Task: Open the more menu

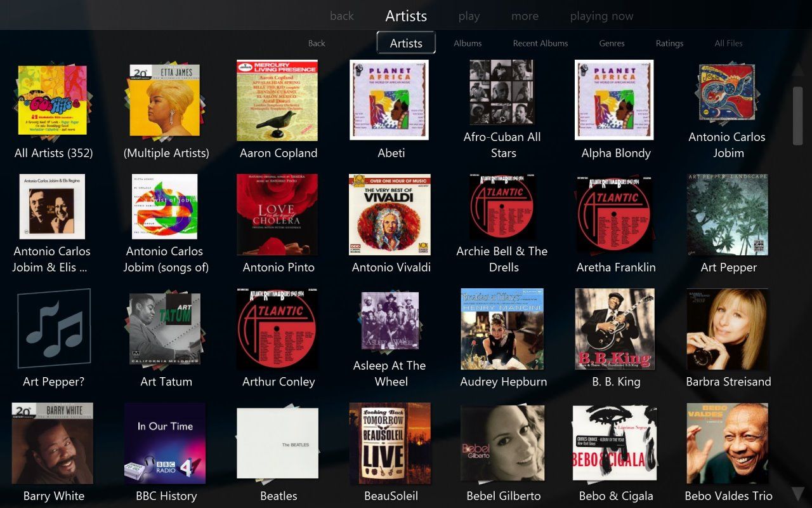Action: [525, 17]
